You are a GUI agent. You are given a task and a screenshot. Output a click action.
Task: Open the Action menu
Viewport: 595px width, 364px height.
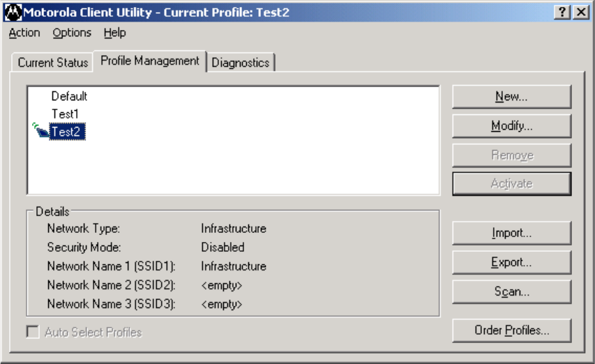(24, 33)
